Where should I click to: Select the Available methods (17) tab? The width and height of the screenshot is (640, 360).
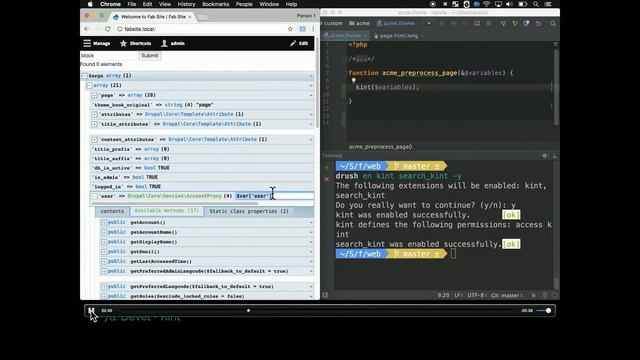click(167, 211)
